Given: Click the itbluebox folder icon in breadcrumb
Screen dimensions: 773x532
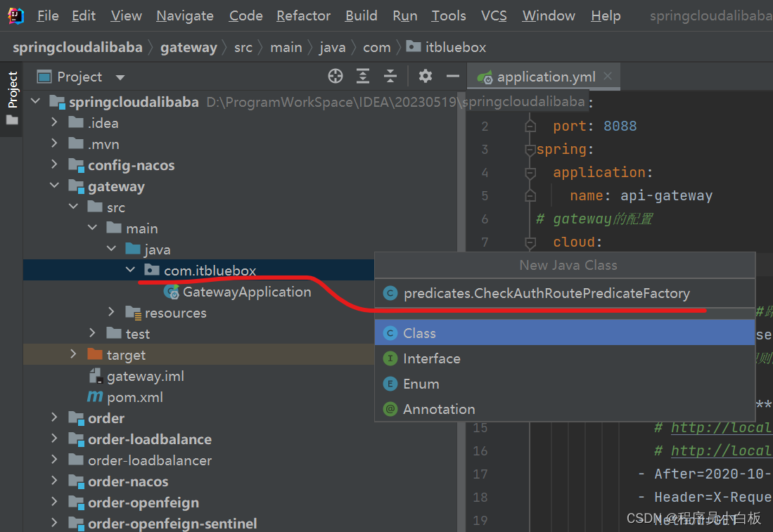Looking at the screenshot, I should [413, 46].
